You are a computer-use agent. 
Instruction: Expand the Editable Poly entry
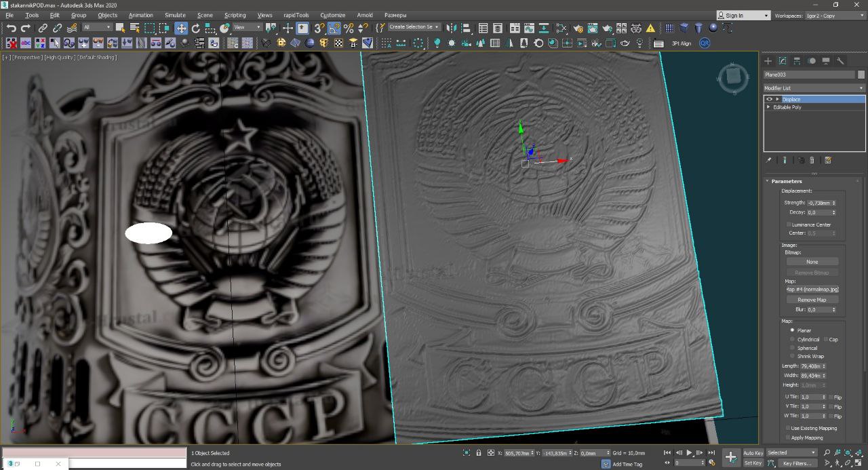point(768,107)
